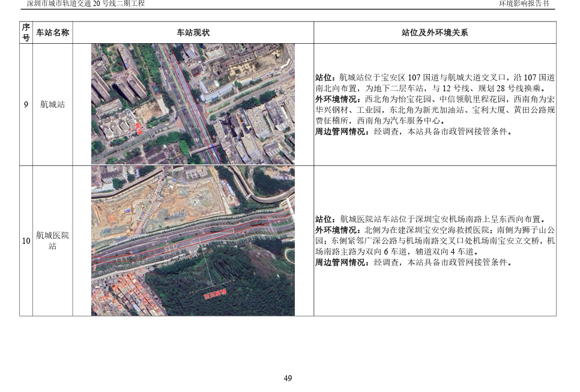Click the 站位及外环境关系 column header

434,33
